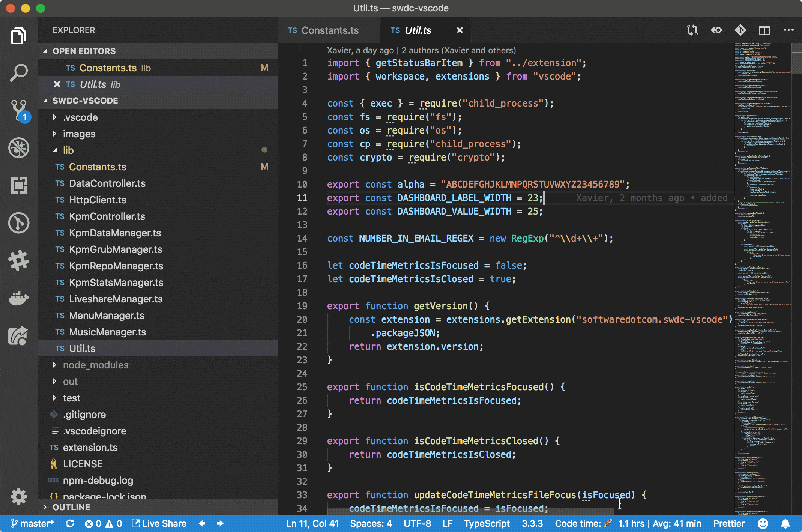Click the notifications bell icon

[x=785, y=523]
